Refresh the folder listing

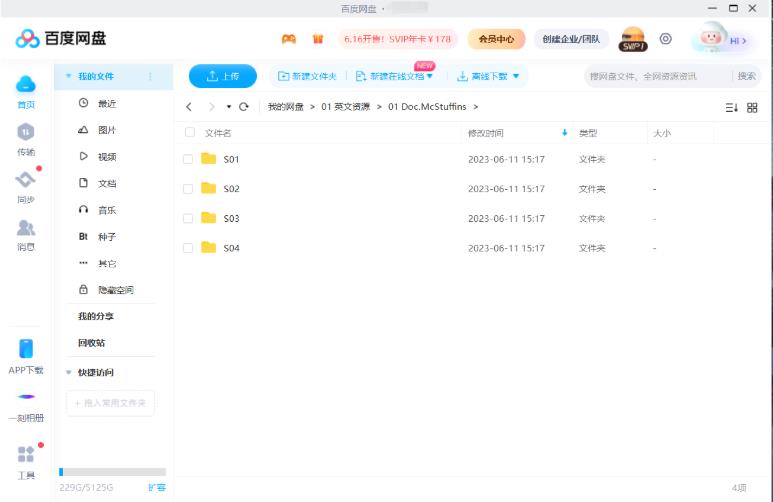click(244, 107)
